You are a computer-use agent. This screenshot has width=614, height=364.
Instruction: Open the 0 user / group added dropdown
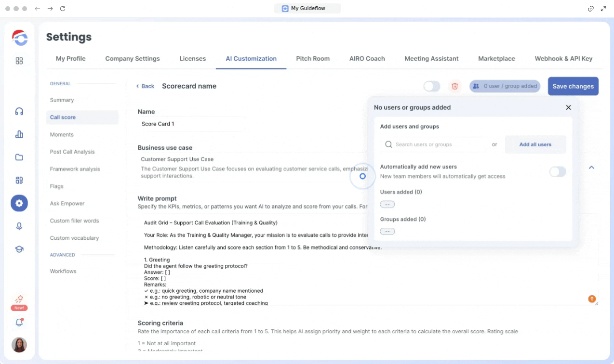click(505, 86)
